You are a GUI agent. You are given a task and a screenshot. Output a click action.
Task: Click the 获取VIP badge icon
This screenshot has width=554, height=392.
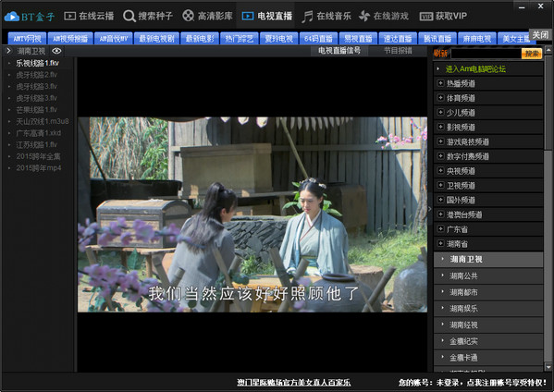pos(426,17)
